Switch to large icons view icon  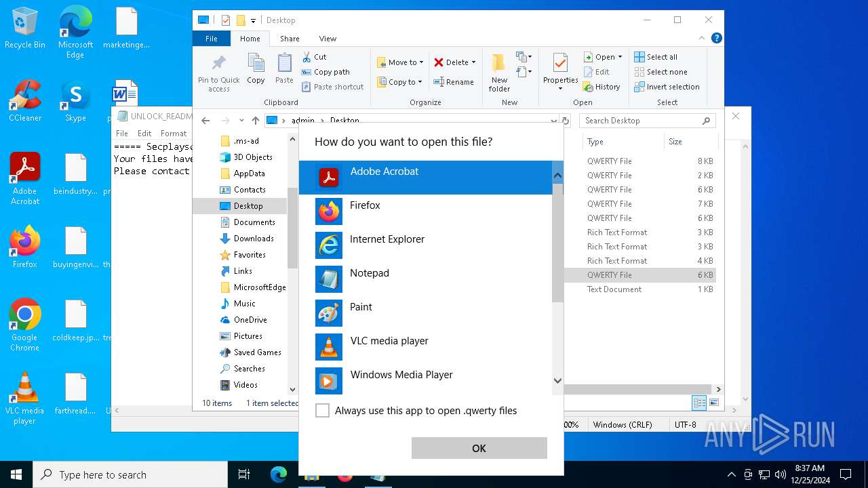pos(713,403)
